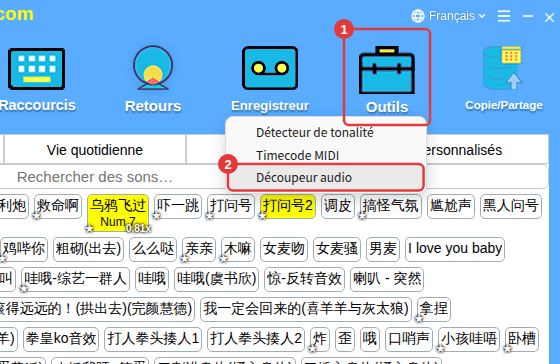This screenshot has width=560, height=364.
Task: Play the 打问号 sound button
Action: click(x=231, y=206)
